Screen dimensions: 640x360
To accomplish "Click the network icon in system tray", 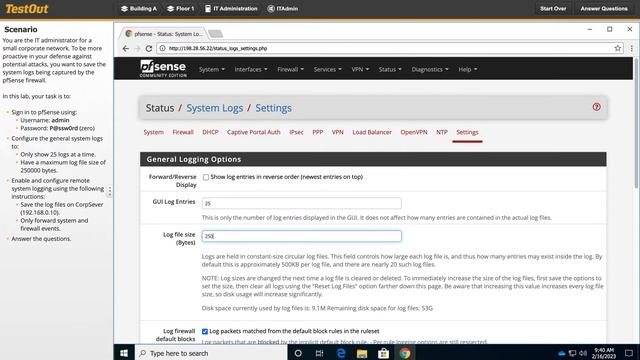I will click(x=572, y=353).
